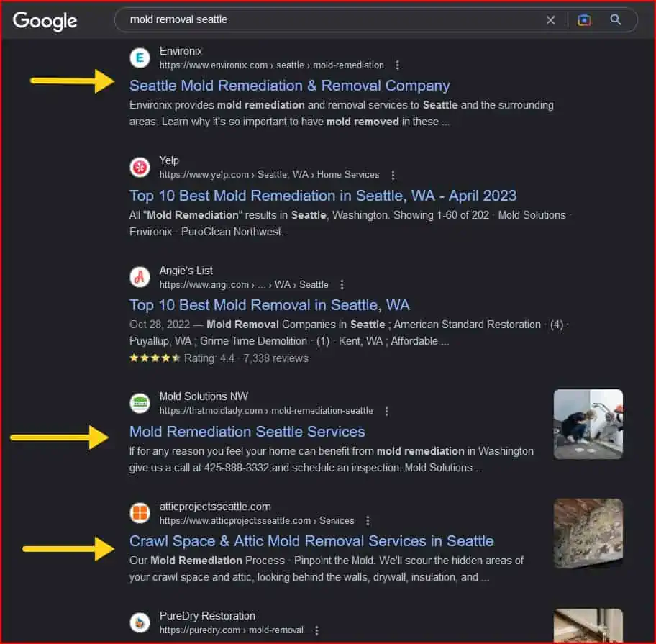Click the Yelp site favicon
The image size is (656, 644).
140,167
